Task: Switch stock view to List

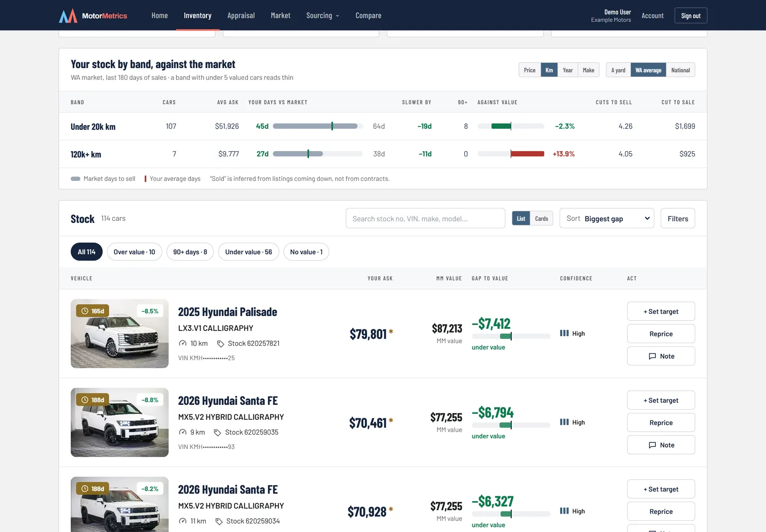Action: (521, 219)
